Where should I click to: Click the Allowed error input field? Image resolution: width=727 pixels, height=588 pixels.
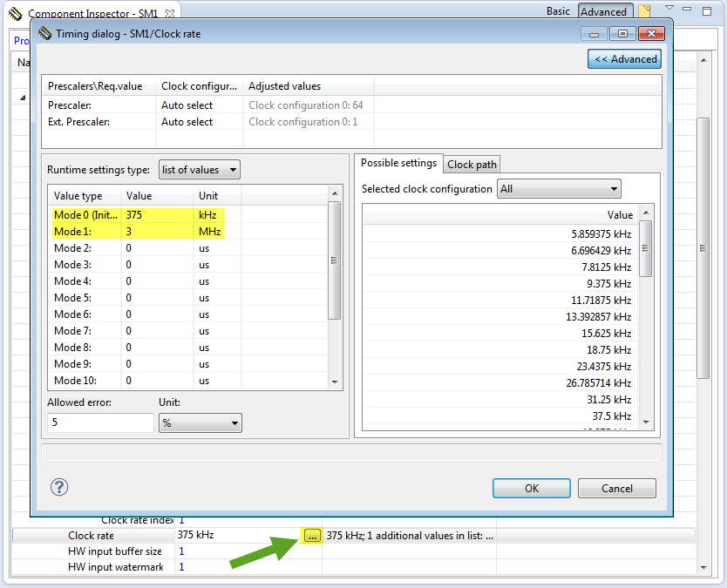point(100,423)
